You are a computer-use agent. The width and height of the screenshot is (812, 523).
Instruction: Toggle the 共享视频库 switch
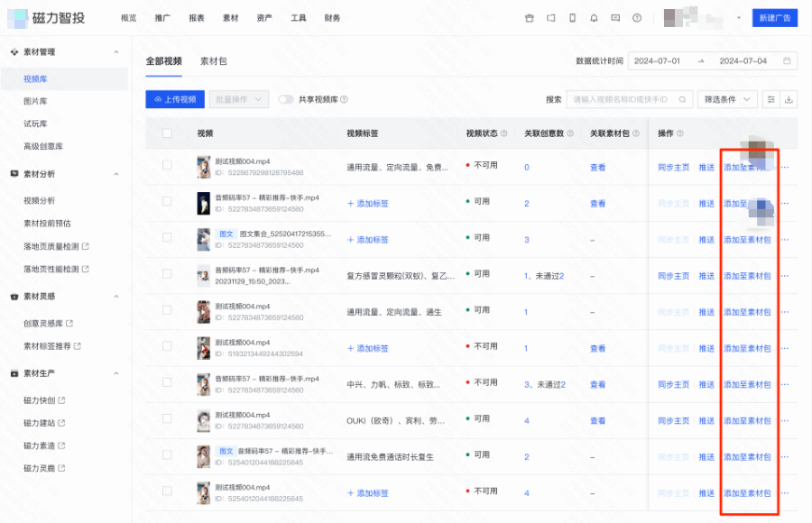click(286, 99)
